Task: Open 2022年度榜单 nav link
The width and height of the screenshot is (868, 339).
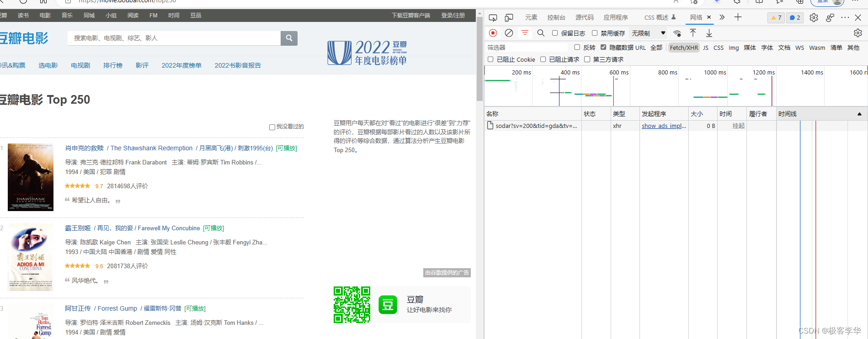Action: coord(181,65)
